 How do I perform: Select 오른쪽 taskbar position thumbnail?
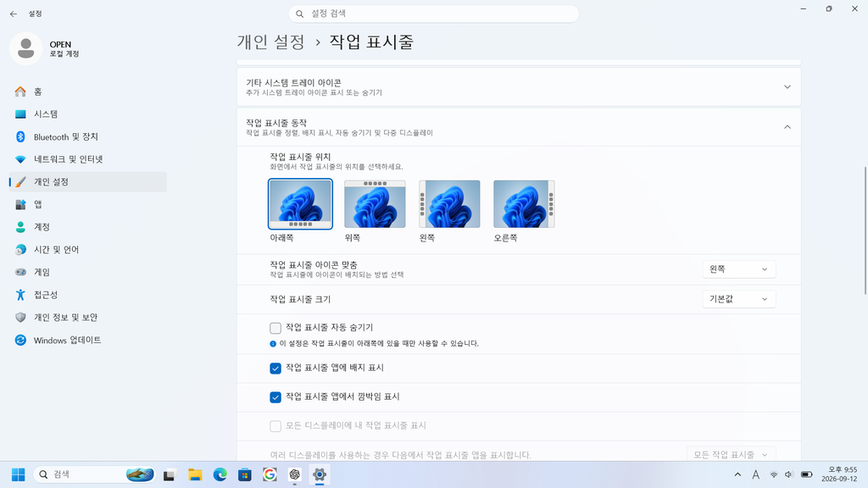pyautogui.click(x=524, y=203)
